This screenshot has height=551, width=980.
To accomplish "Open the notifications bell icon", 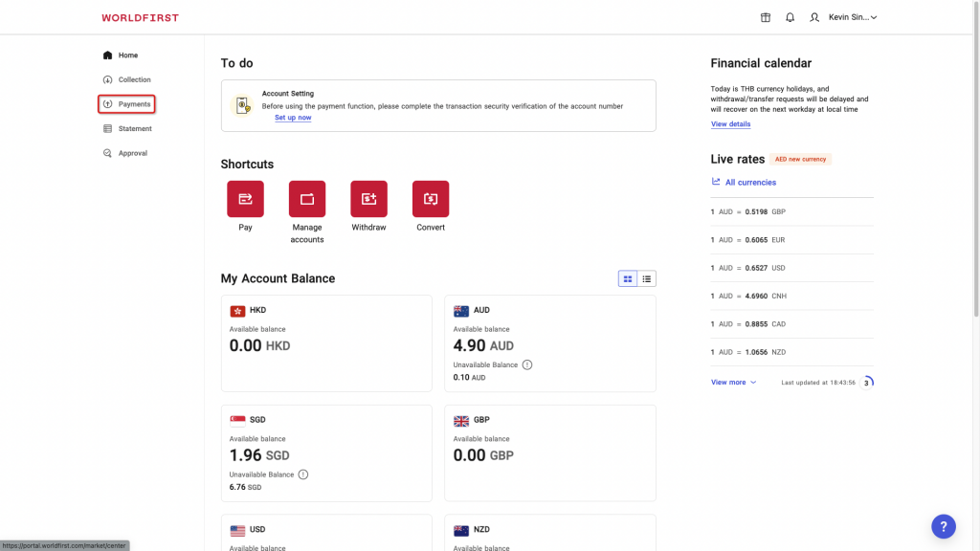I will (x=790, y=17).
